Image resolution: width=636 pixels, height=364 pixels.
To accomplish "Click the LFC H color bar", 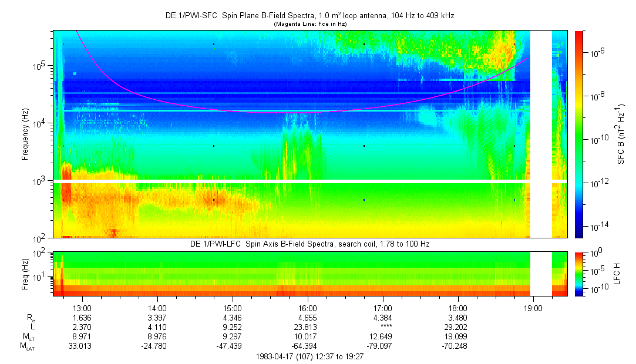I will tap(578, 274).
